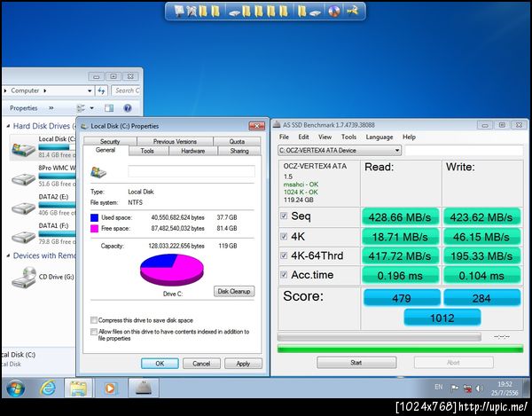Click OK in Local Disk Properties
532x416 pixels.
coord(160,364)
